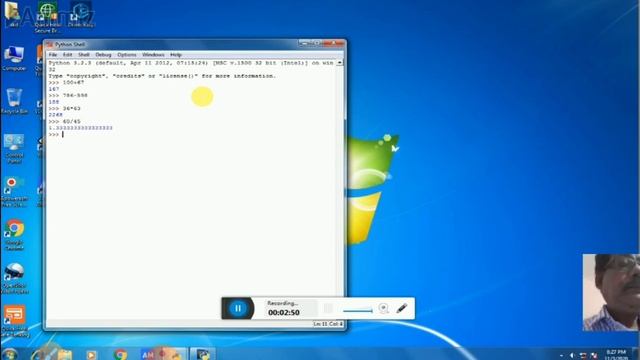Image resolution: width=640 pixels, height=360 pixels.
Task: Click the Control Panel desktop icon
Action: coord(14,149)
